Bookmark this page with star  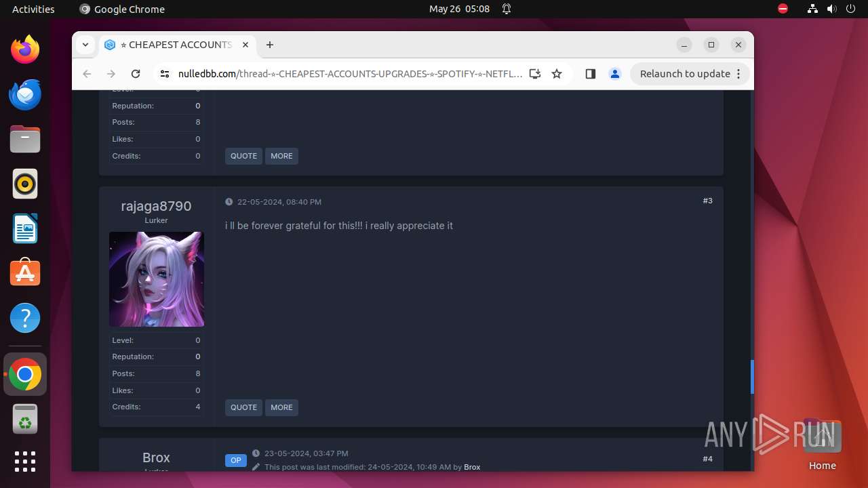[557, 74]
